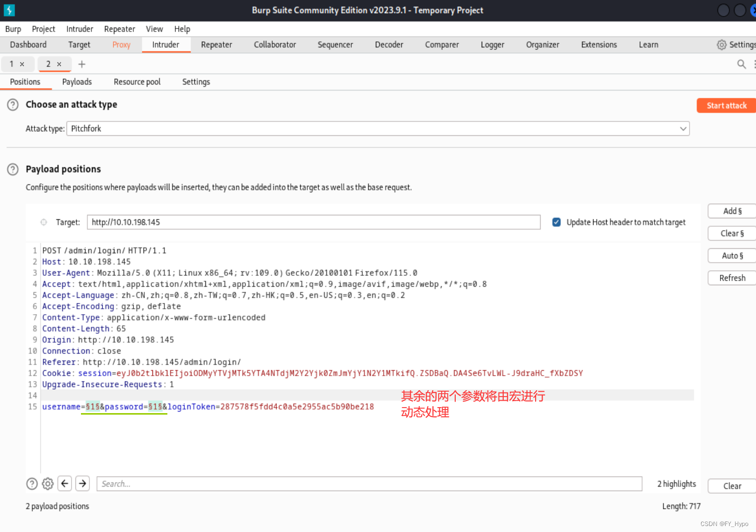Open help icon next to Choose an attack type
This screenshot has width=756, height=532.
coord(12,105)
